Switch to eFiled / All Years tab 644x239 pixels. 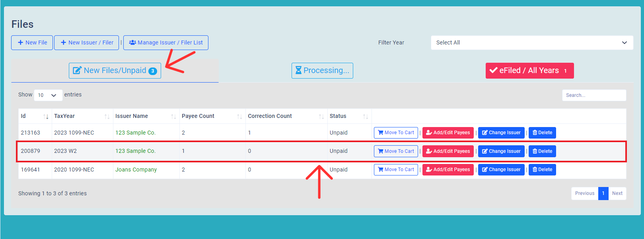tap(529, 71)
